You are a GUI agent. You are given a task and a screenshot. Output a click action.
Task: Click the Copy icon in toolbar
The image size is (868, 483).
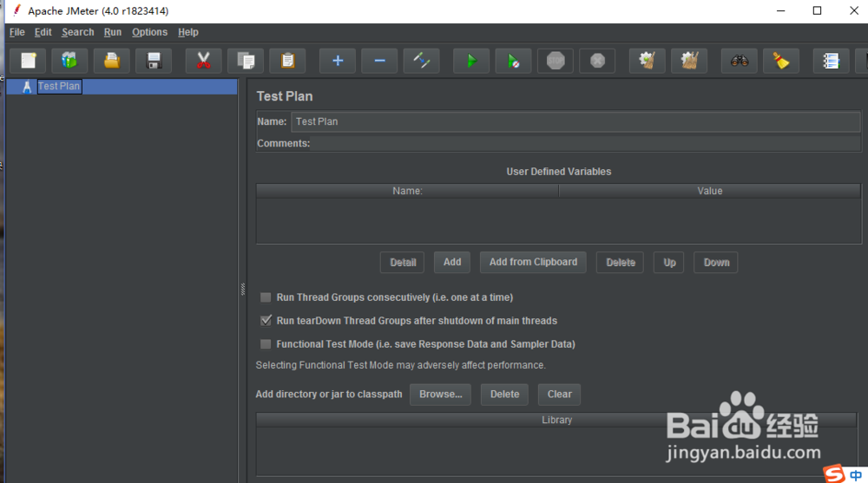click(246, 61)
